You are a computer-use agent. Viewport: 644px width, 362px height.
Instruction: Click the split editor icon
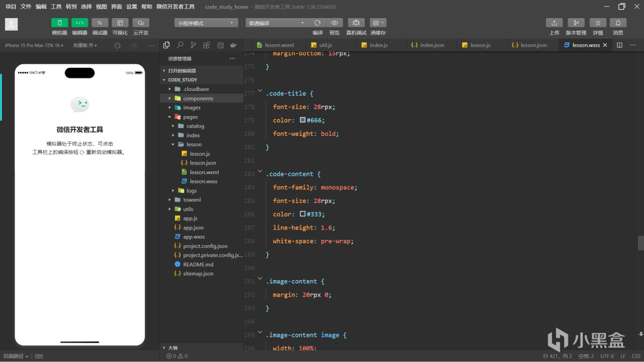click(619, 45)
